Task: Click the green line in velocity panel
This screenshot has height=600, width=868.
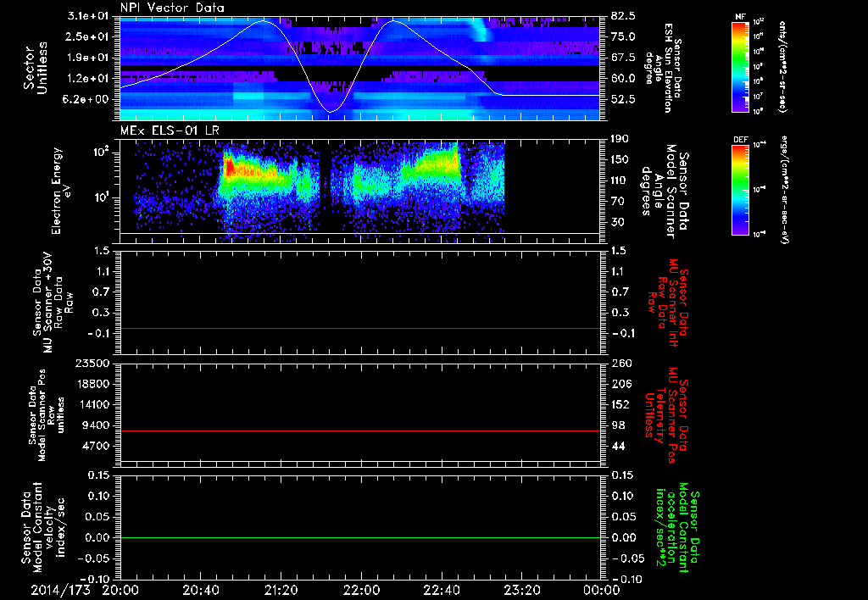Action: click(x=359, y=537)
